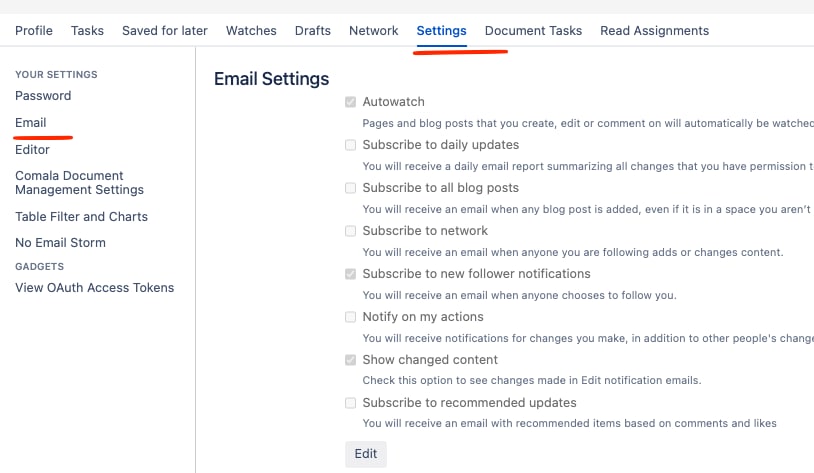Click the Email Settings heading
This screenshot has width=814, height=473.
click(x=272, y=79)
